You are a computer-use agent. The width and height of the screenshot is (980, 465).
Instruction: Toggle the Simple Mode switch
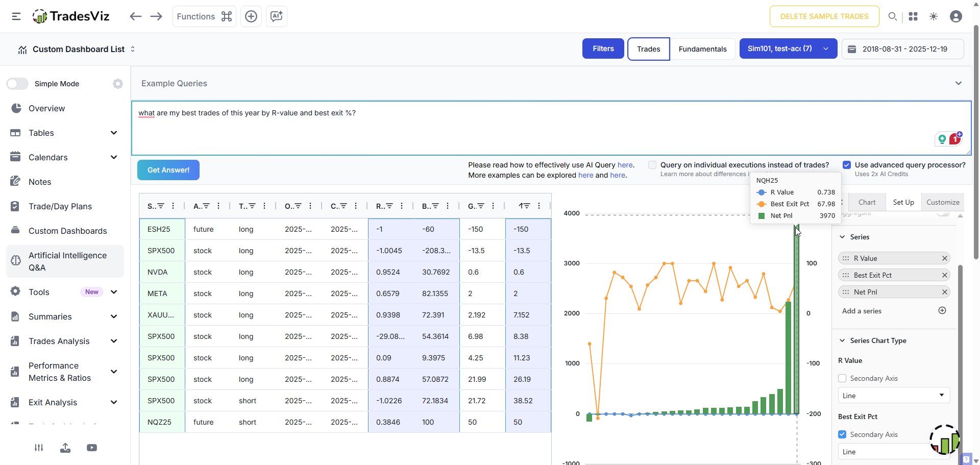tap(17, 84)
